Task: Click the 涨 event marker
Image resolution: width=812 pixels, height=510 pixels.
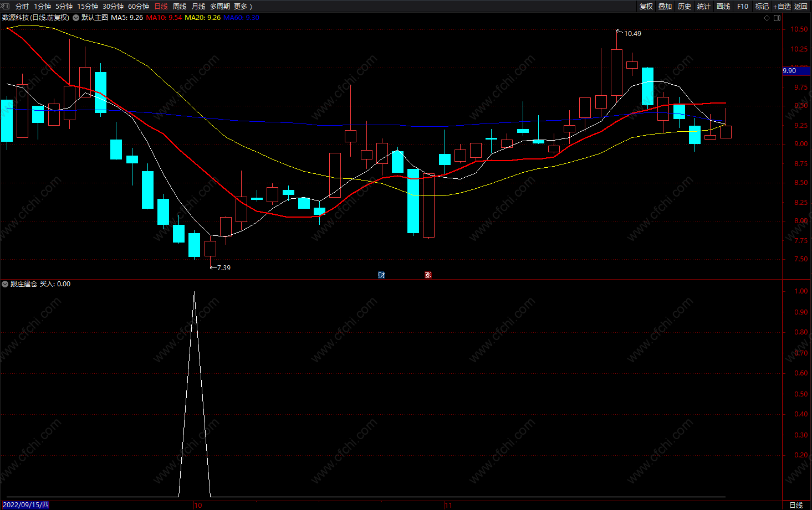Action: 428,275
